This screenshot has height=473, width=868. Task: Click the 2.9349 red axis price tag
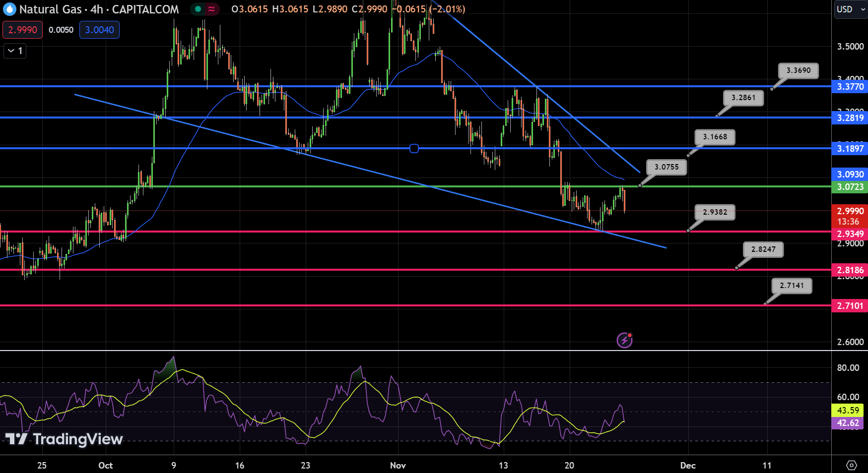(850, 234)
